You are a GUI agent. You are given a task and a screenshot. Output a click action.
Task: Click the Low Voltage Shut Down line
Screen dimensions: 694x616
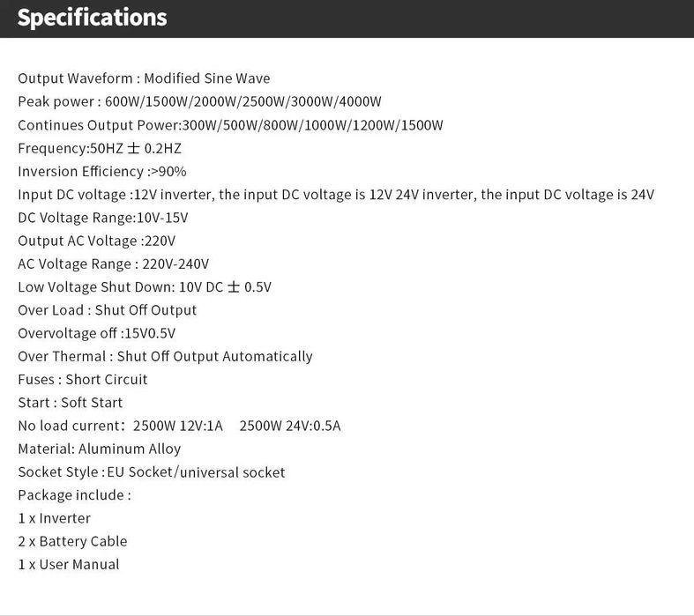click(x=145, y=287)
